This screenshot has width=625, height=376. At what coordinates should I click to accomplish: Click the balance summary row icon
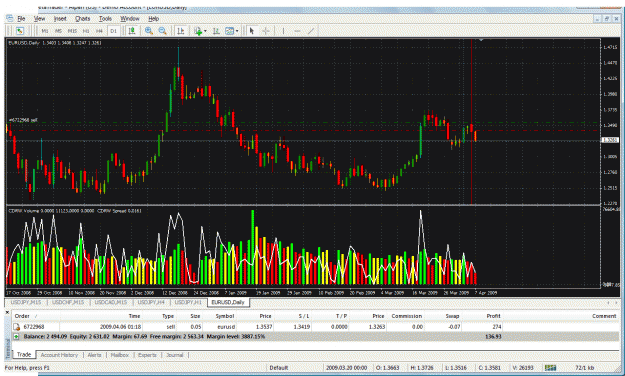coord(16,337)
